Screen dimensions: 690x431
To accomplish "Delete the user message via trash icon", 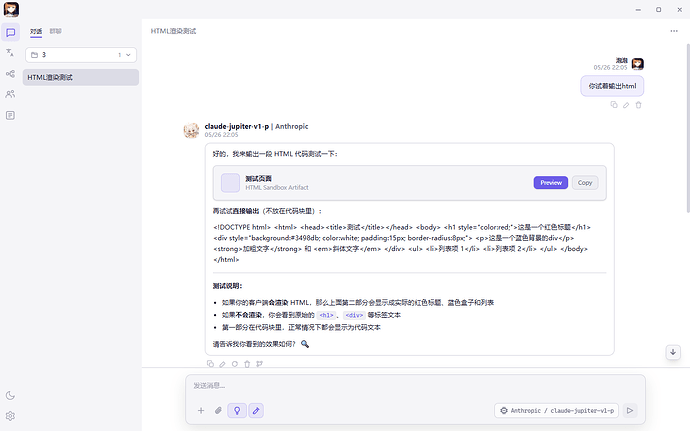I will [639, 105].
